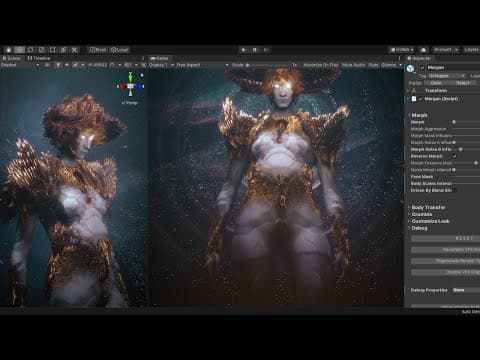This screenshot has width=480, height=360.
Task: Select the combined Transform tool
Action: (x=64, y=50)
